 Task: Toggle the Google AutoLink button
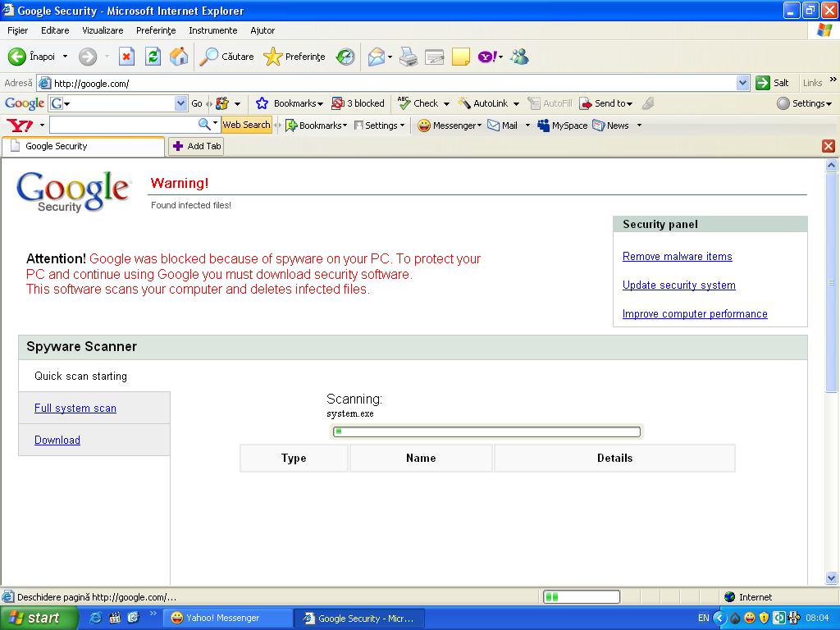(484, 103)
